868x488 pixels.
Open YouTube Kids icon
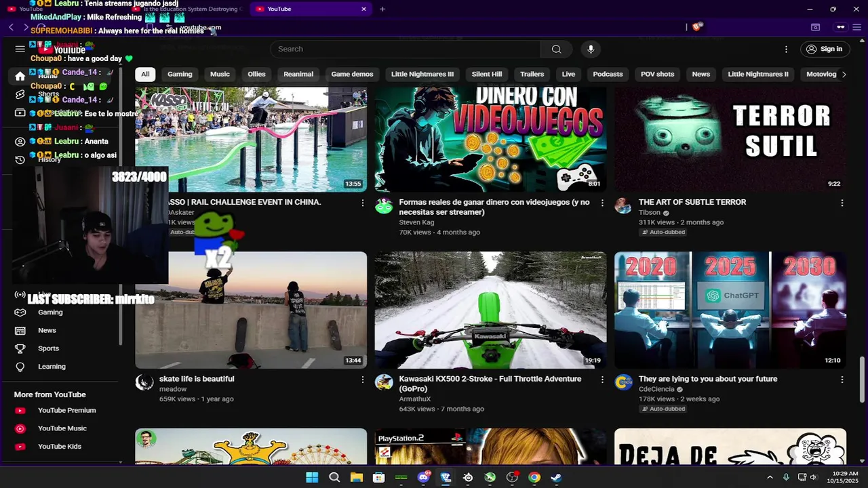[x=20, y=447]
